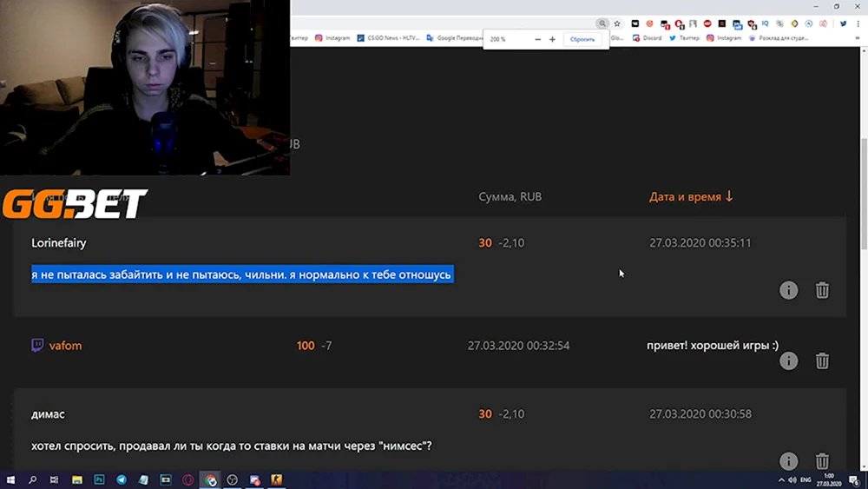Open the notification center icon
Viewport: 868px width, 489px height.
tap(855, 480)
